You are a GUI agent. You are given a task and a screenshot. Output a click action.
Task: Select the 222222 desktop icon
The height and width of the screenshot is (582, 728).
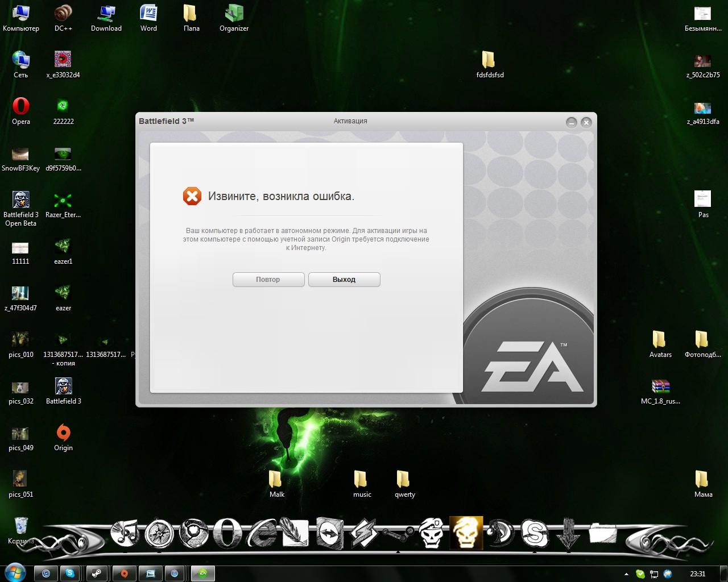click(x=63, y=111)
